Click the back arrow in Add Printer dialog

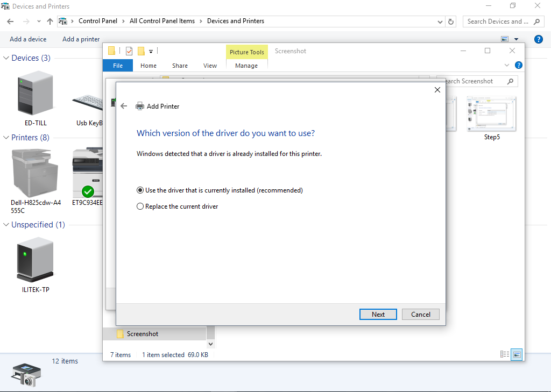(124, 106)
